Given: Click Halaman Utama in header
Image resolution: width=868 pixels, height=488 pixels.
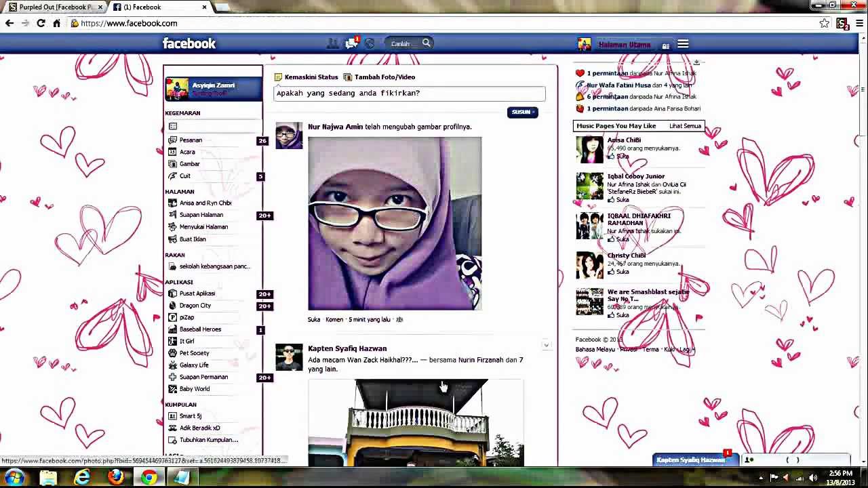Looking at the screenshot, I should (x=625, y=45).
